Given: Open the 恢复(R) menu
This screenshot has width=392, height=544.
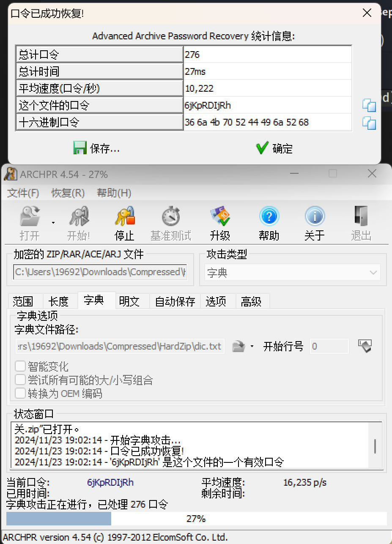Looking at the screenshot, I should 68,193.
